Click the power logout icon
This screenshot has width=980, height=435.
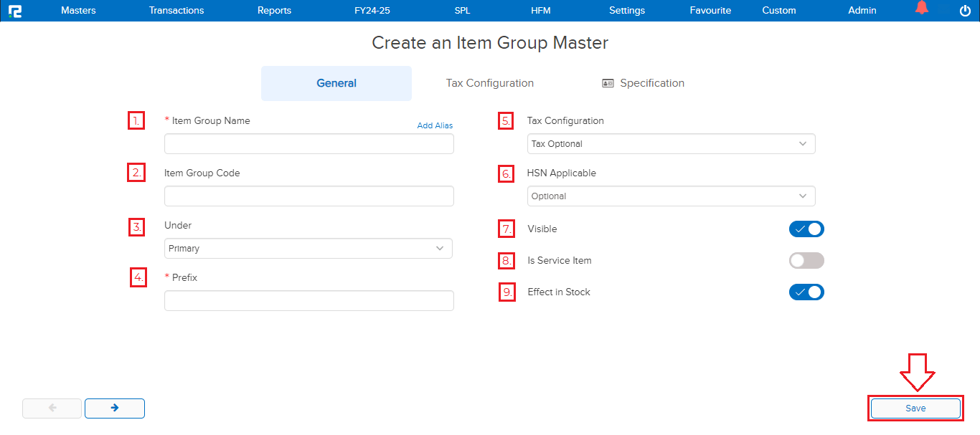click(x=964, y=11)
